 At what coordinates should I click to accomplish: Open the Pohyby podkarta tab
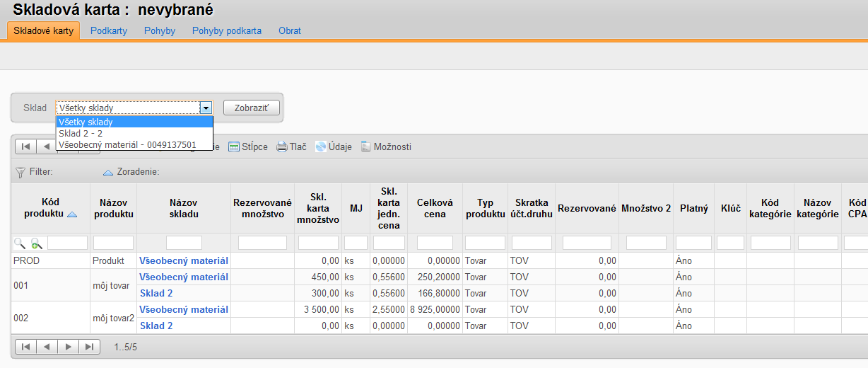coord(227,30)
